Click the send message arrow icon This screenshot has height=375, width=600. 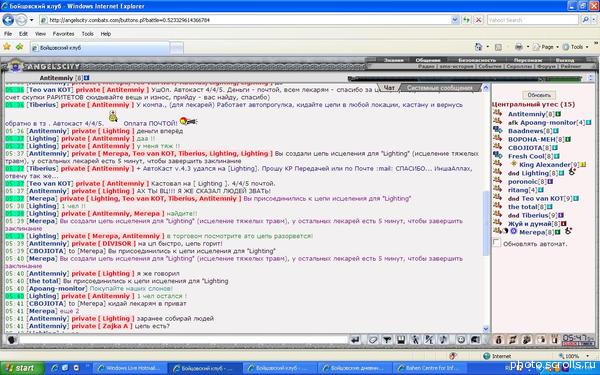pos(355,340)
